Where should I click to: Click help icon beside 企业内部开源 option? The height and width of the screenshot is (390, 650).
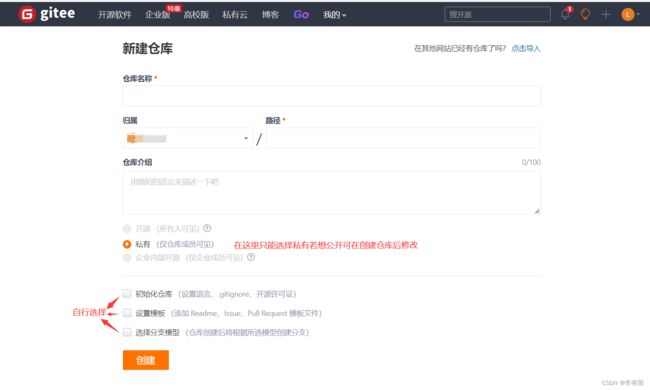click(x=251, y=257)
